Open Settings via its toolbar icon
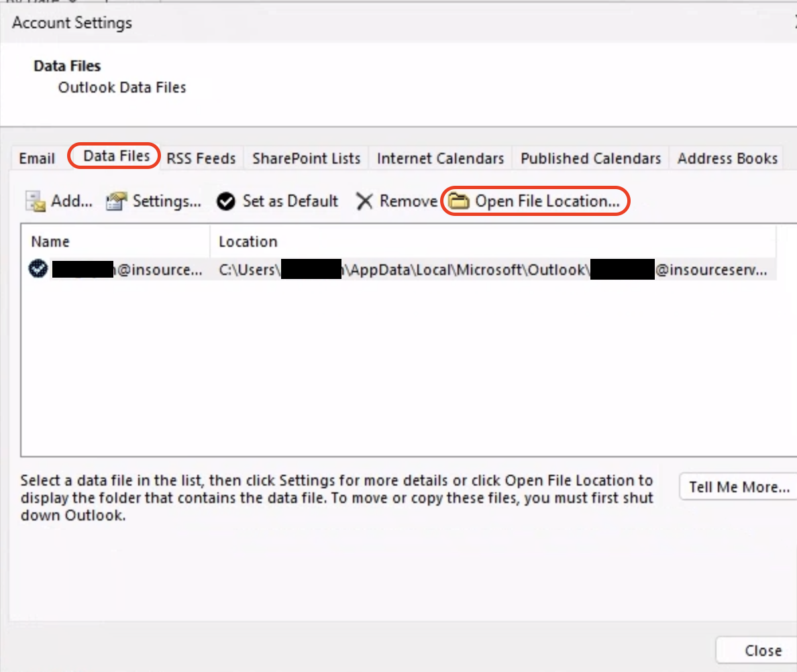797x672 pixels. point(117,202)
